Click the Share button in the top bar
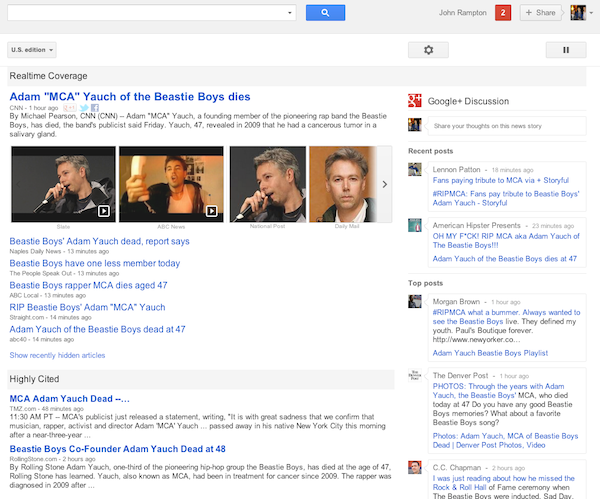The height and width of the screenshot is (499, 600). 540,13
